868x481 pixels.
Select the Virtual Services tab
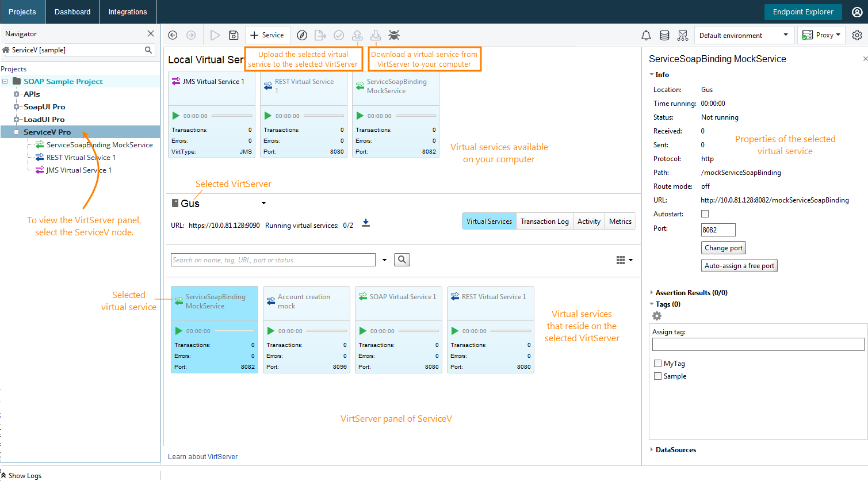[x=489, y=221]
